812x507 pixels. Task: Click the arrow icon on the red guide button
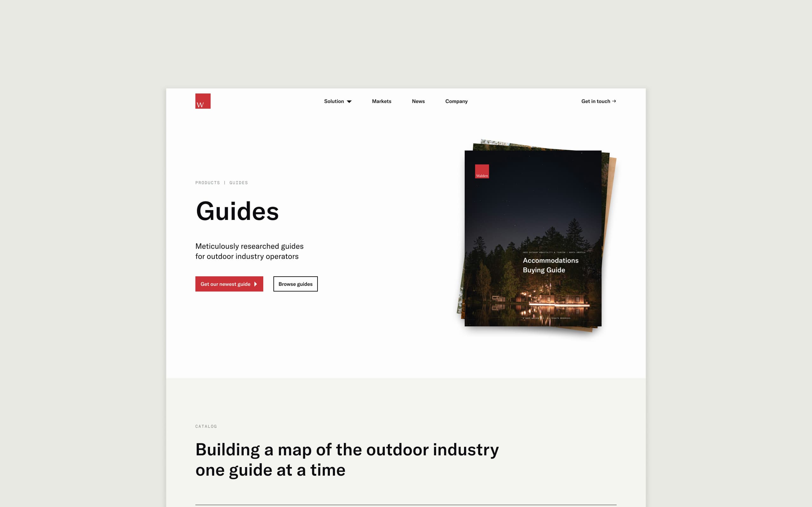[256, 284]
